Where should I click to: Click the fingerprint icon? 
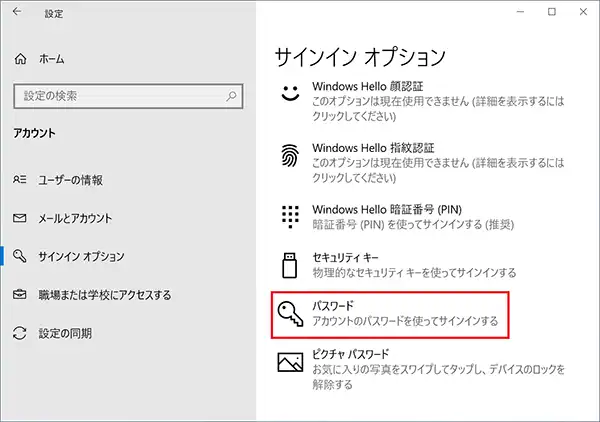tap(290, 155)
